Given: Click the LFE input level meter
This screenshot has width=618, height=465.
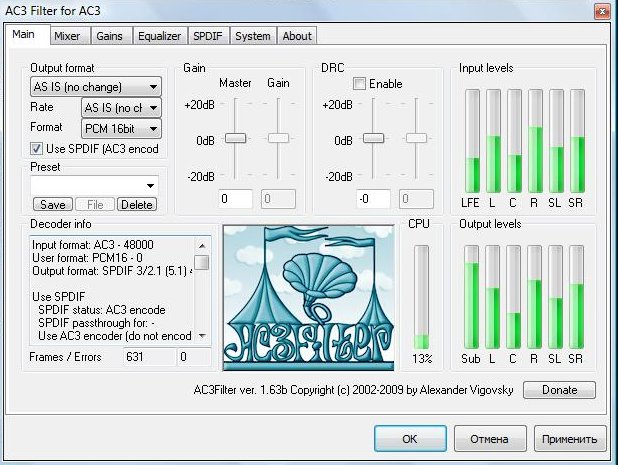Looking at the screenshot, I should [473, 141].
